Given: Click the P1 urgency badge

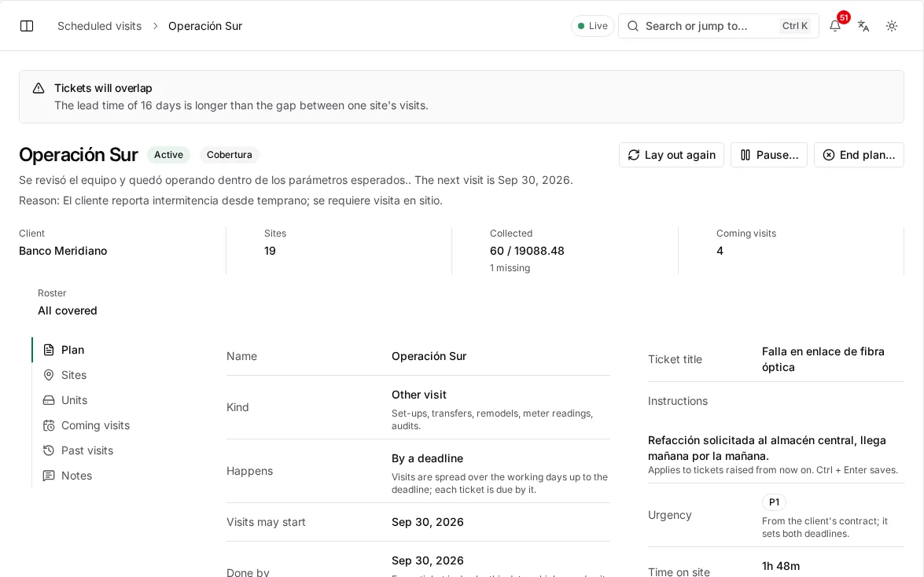Looking at the screenshot, I should 774,502.
